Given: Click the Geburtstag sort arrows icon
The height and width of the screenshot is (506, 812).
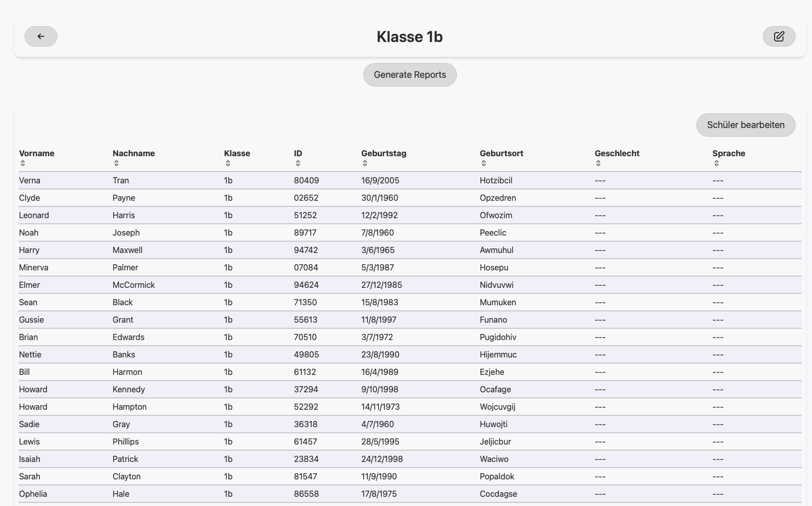Looking at the screenshot, I should tap(365, 163).
